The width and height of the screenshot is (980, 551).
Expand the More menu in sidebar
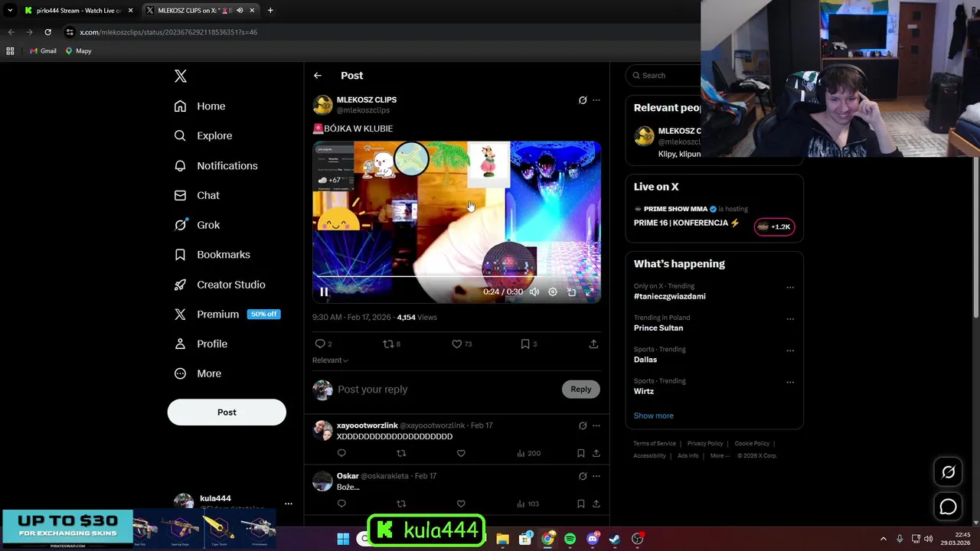pyautogui.click(x=198, y=373)
